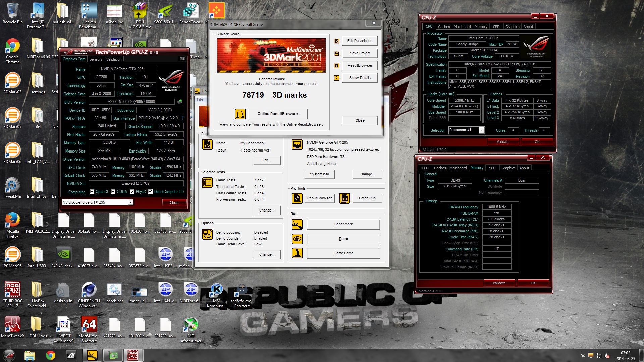644x362 pixels.
Task: Open Chrome from the taskbar
Action: [x=51, y=355]
